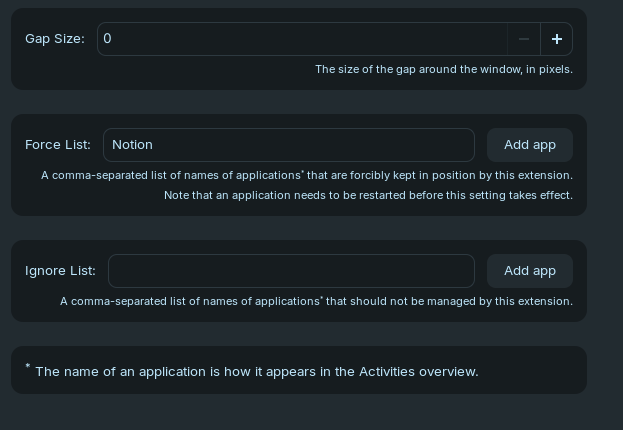The height and width of the screenshot is (430, 623).
Task: Click the Notion entry in Force List
Action: pos(132,145)
